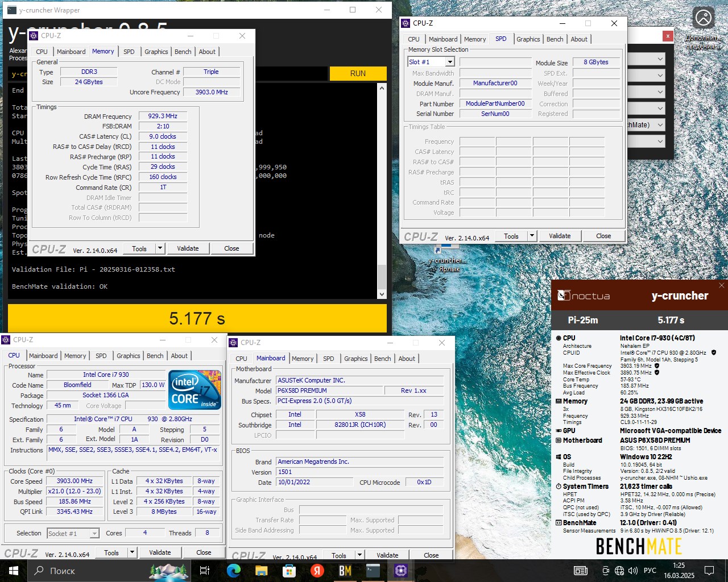This screenshot has height=582, width=728.
Task: Open Mainboard tab in SPD CPU-Z window
Action: pyautogui.click(x=443, y=39)
